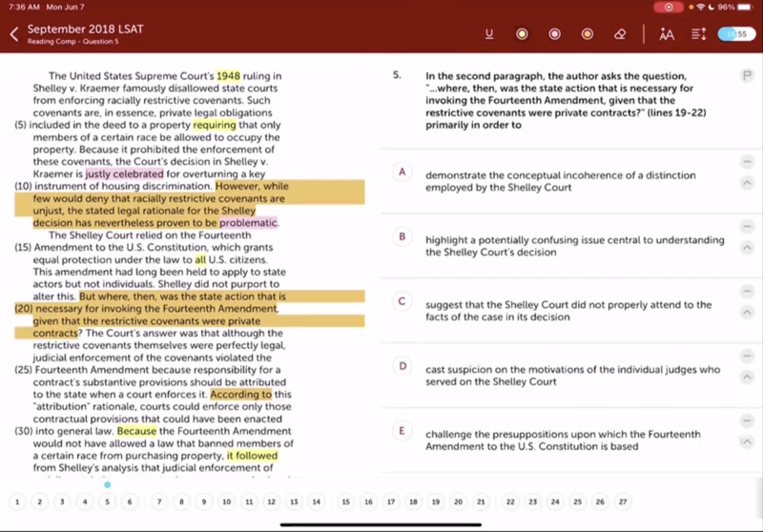
Task: Jump to question 27 in bottom navigator
Action: 623,501
